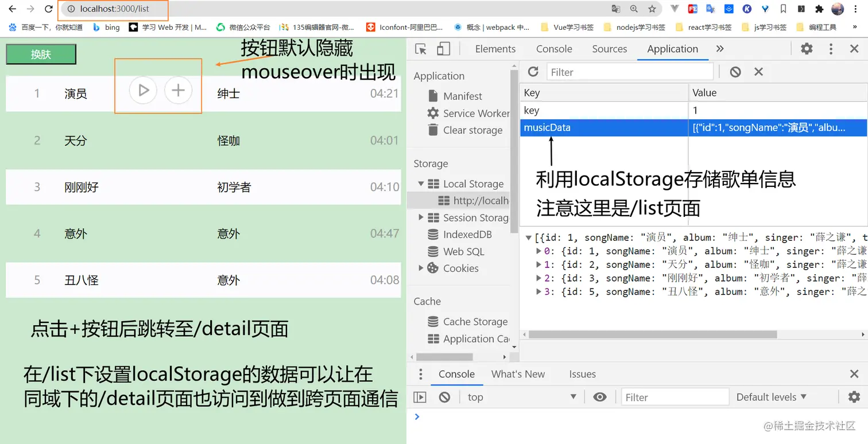This screenshot has height=444, width=868.
Task: Delete the selected storage entry with X
Action: [x=758, y=72]
